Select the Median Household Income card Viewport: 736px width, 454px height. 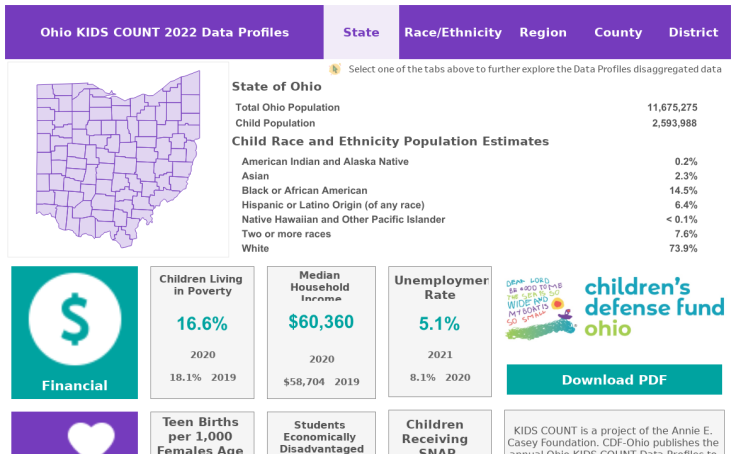coord(321,331)
